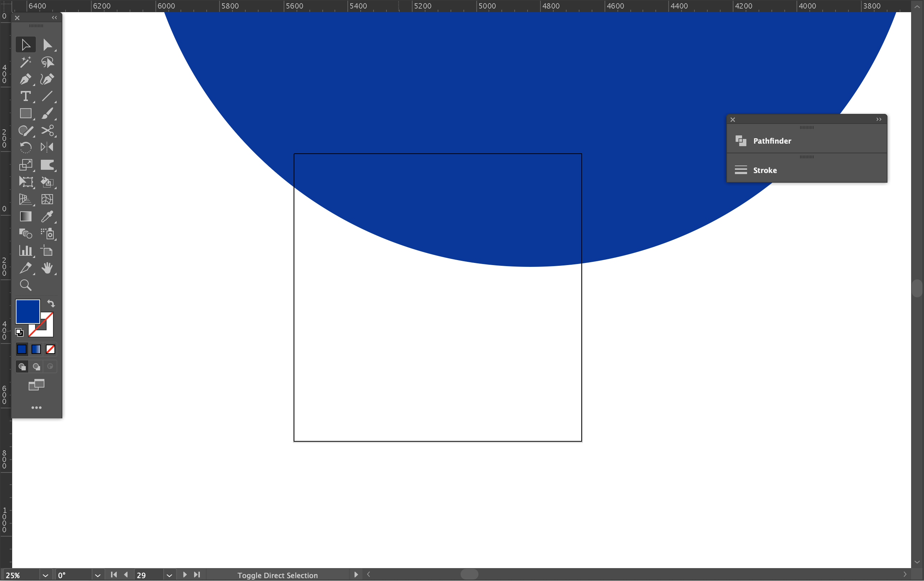Choose the Column Graph tool

(x=25, y=251)
